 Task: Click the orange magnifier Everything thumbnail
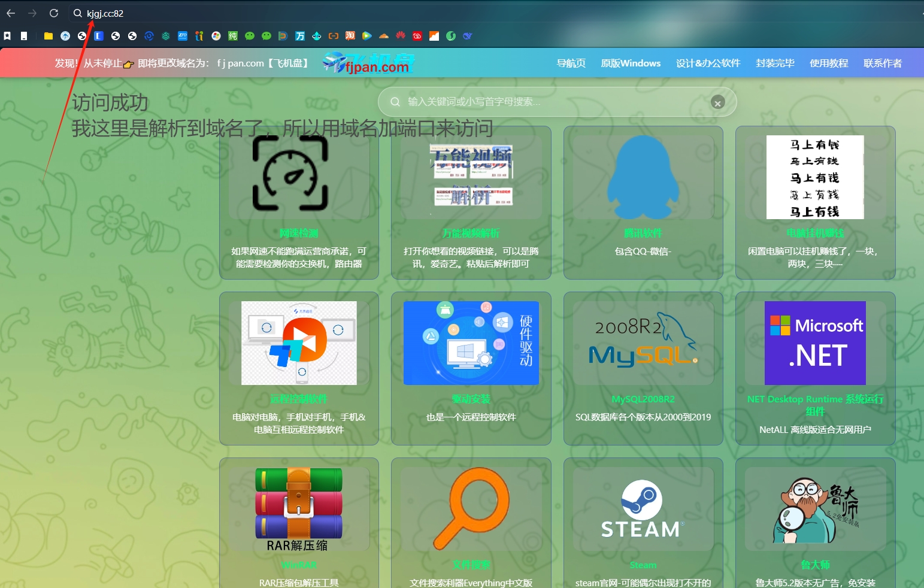[471, 509]
